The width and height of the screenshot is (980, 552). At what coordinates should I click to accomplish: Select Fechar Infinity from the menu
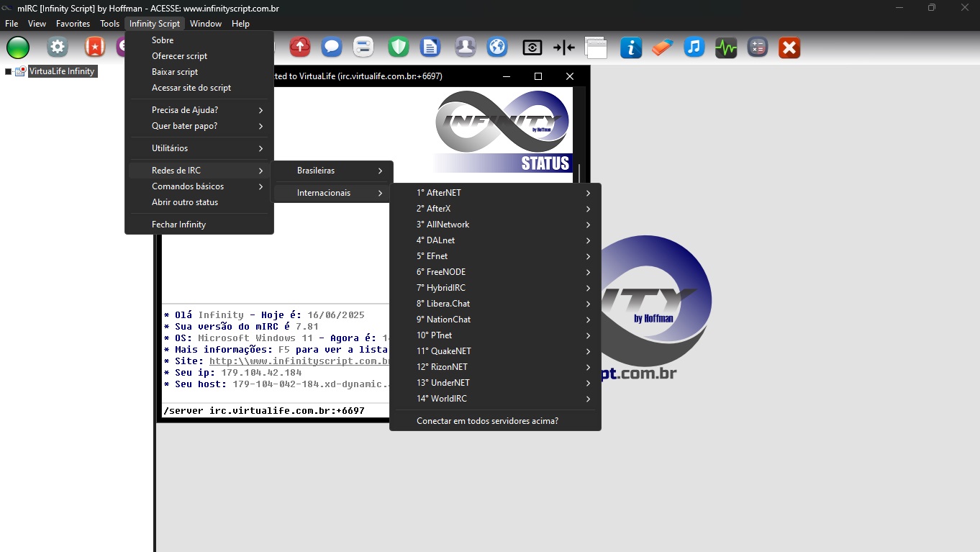[178, 225]
